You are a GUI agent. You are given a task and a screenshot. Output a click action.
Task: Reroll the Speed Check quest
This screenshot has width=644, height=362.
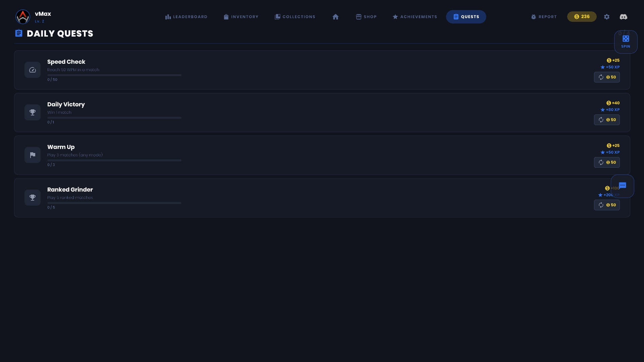coord(606,77)
